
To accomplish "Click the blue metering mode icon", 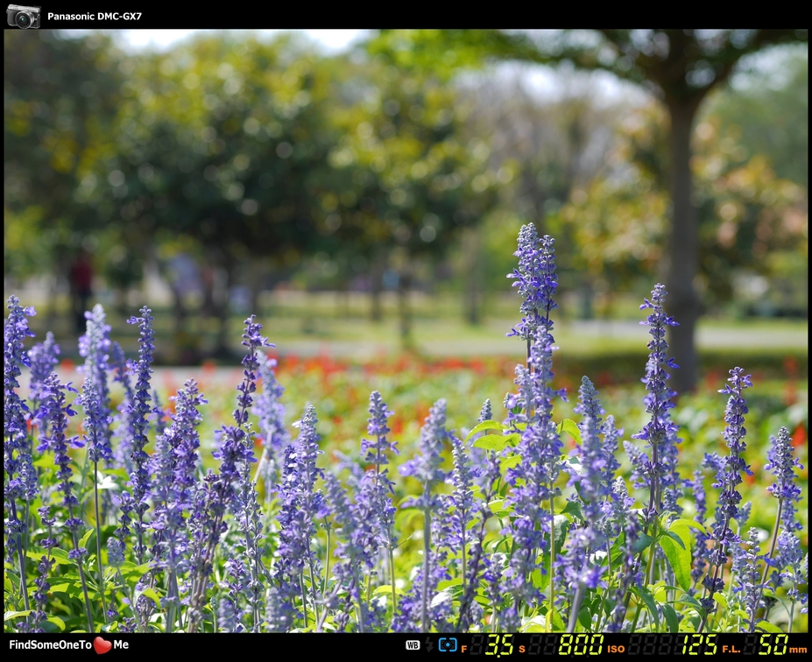I will pyautogui.click(x=448, y=644).
